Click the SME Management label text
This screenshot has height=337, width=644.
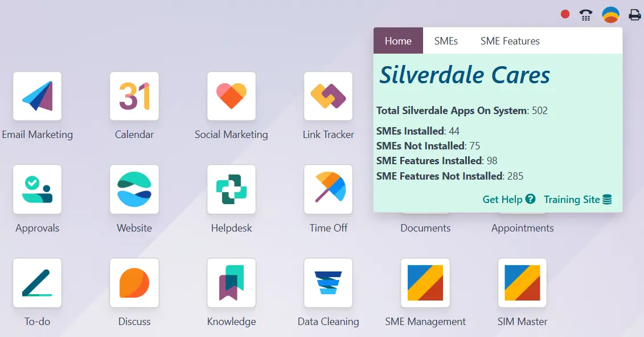(x=425, y=322)
